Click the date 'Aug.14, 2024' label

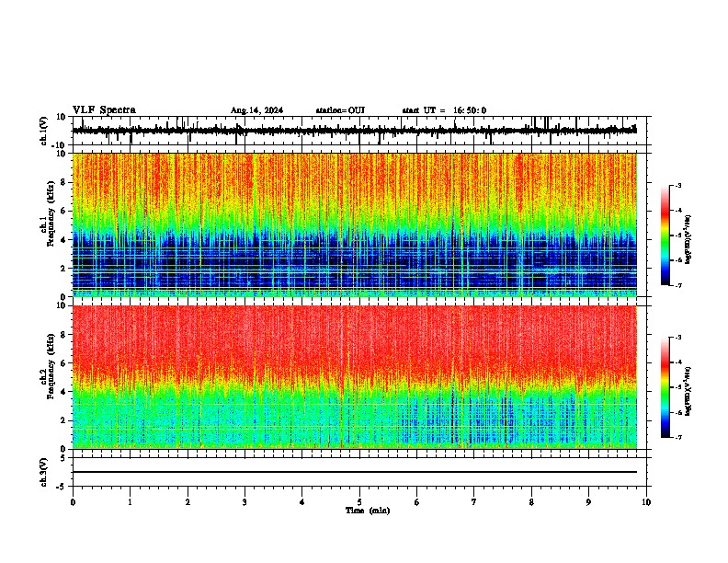point(256,110)
